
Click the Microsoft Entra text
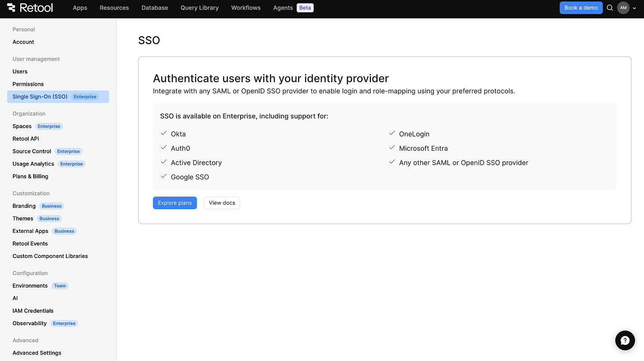point(423,148)
